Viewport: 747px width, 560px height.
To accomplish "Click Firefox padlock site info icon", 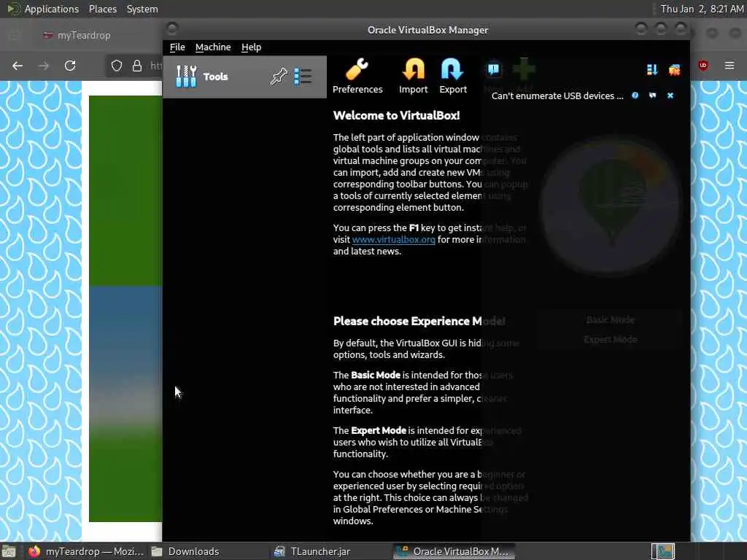I will pyautogui.click(x=137, y=66).
